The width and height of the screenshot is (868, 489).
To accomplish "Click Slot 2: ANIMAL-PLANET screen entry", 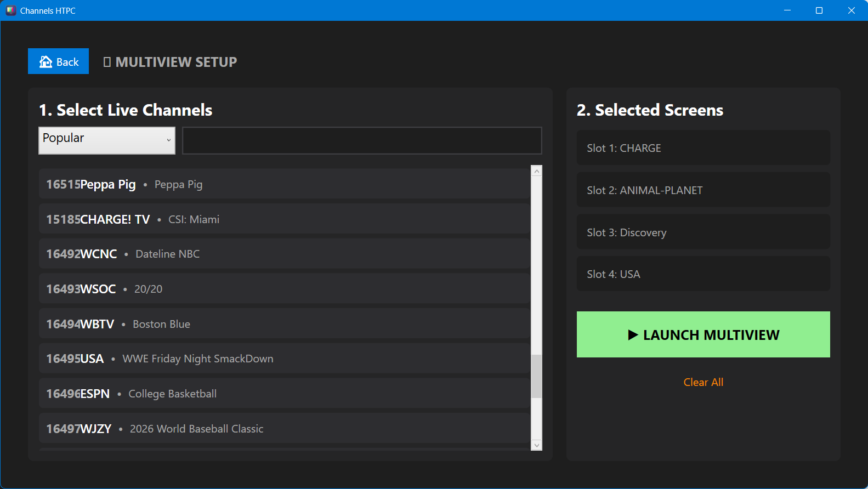I will (703, 190).
